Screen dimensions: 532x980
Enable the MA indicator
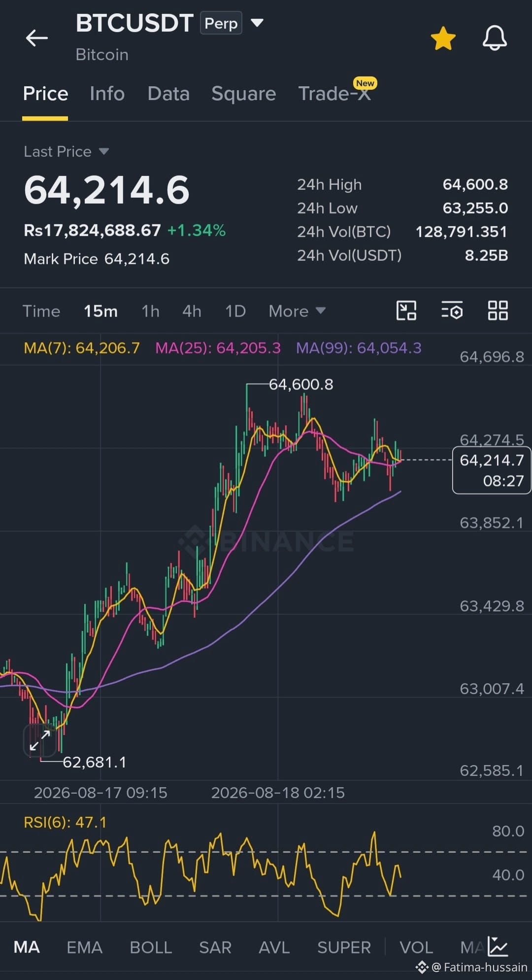[x=27, y=947]
